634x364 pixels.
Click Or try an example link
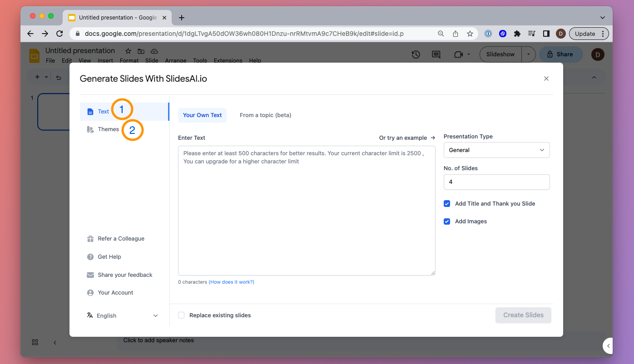pos(407,138)
